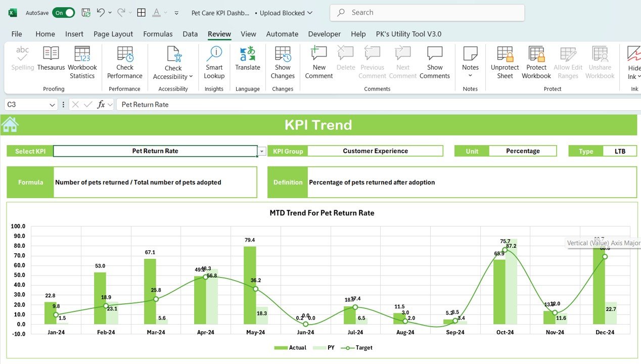Viewport: 641px width, 364px height.
Task: Open the Automate tab
Action: (x=282, y=34)
